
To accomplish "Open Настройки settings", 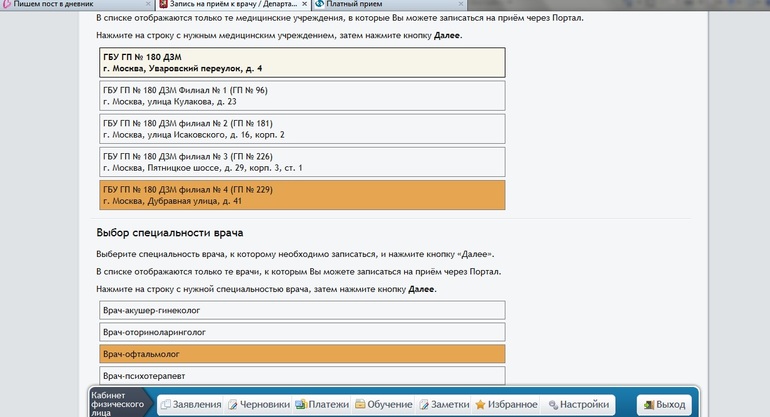I will (x=578, y=405).
